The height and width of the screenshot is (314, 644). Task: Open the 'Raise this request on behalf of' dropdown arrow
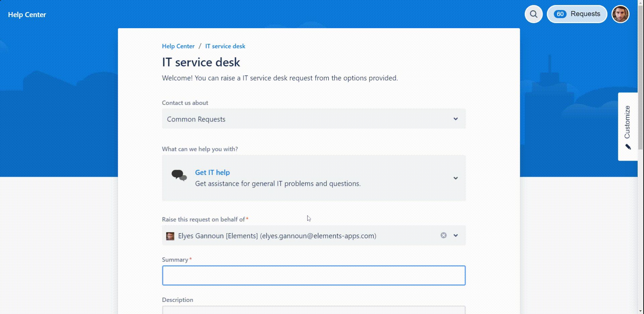tap(455, 235)
